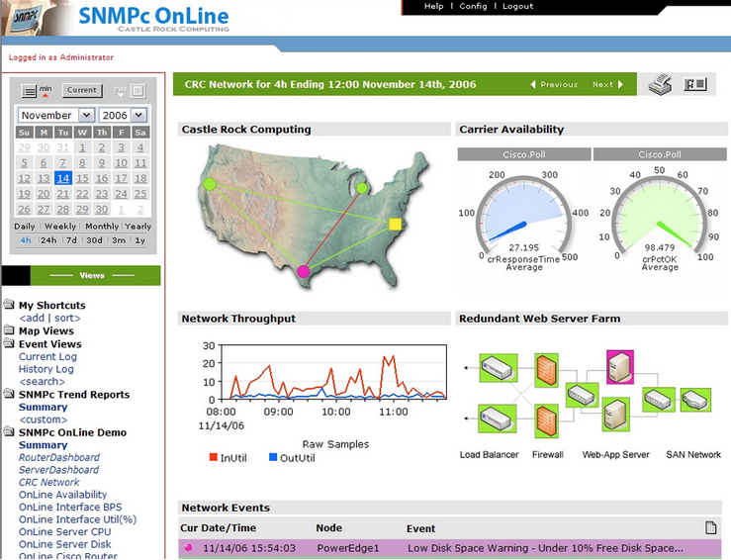
Task: Click the magenta Web-App Server icon
Action: 620,367
